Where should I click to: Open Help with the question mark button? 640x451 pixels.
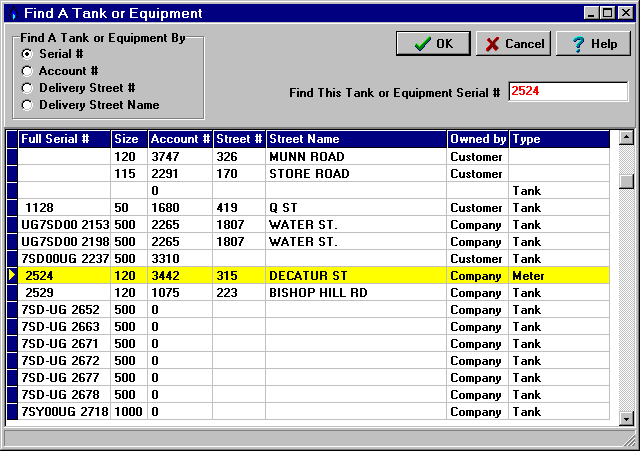593,44
